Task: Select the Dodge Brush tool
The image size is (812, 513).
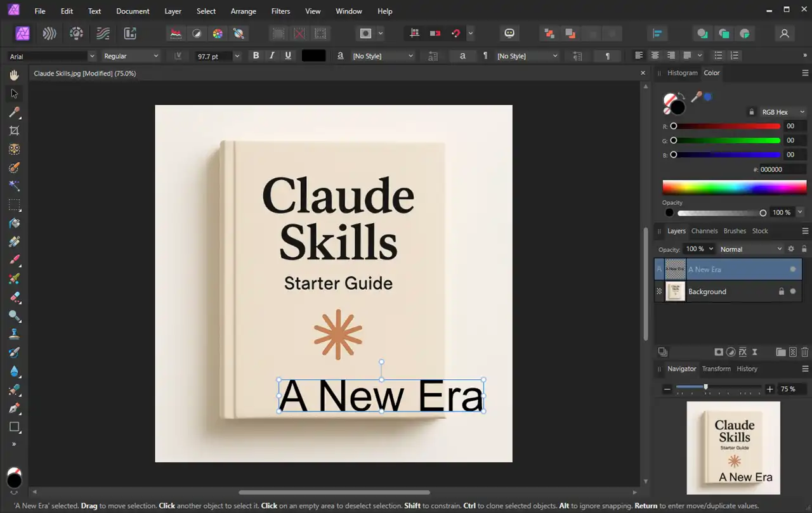Action: (x=14, y=316)
